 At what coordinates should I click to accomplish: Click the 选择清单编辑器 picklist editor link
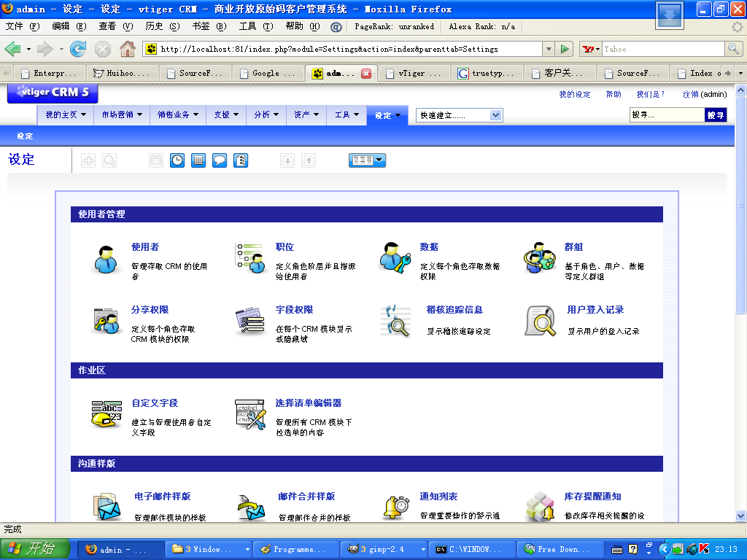pos(309,402)
